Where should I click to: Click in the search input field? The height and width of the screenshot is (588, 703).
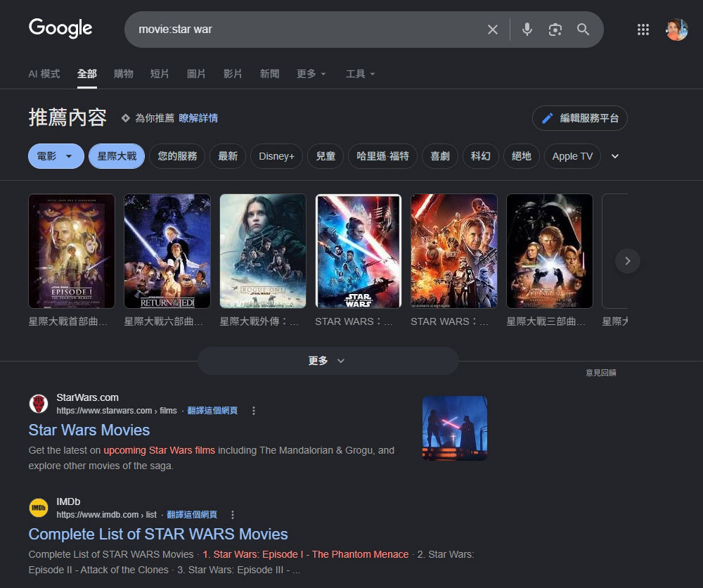[309, 30]
